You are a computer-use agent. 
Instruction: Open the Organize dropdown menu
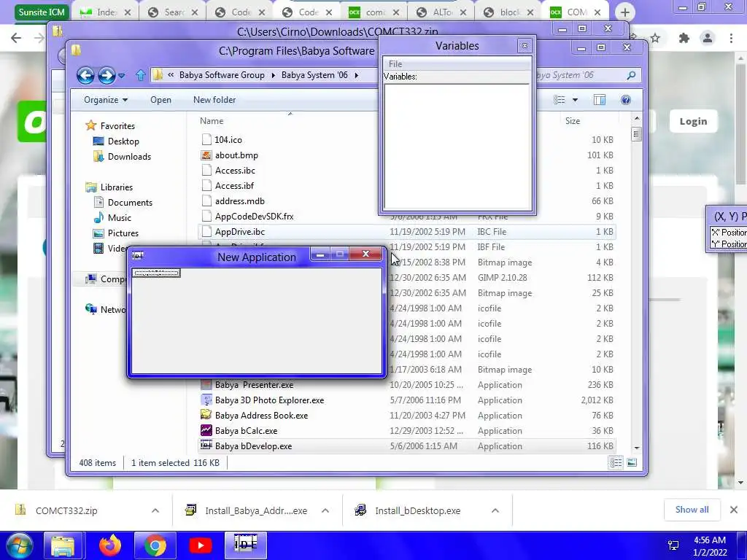click(x=106, y=99)
